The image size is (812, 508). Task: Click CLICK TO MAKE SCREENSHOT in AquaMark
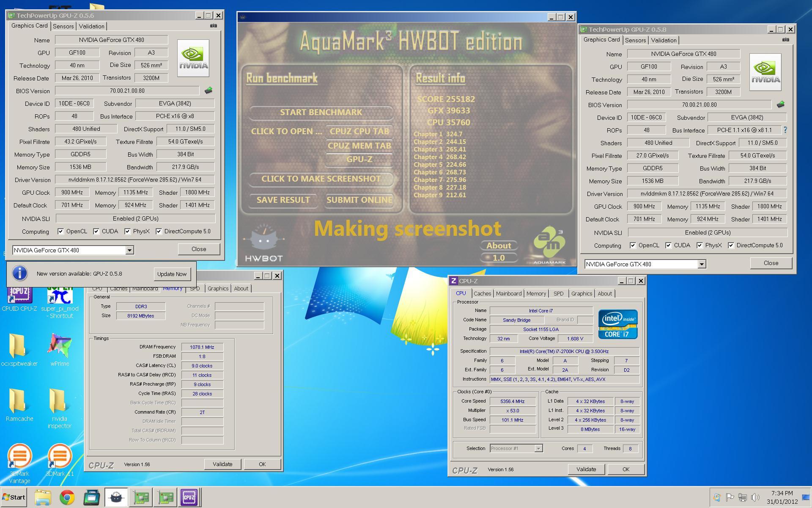pyautogui.click(x=321, y=179)
